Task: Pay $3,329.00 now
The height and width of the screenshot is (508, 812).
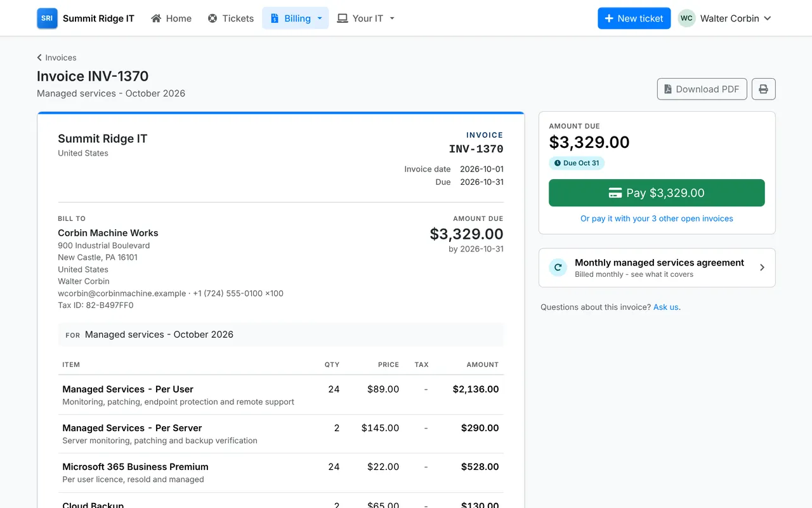Action: pos(657,193)
